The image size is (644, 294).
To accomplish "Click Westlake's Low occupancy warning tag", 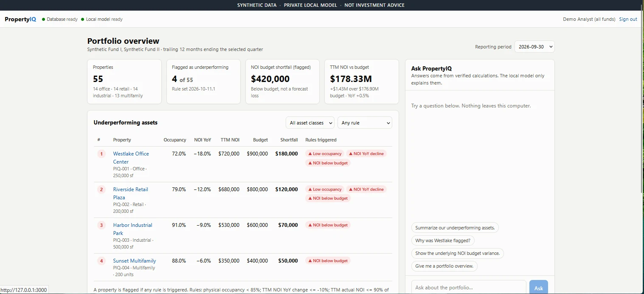I will [325, 154].
